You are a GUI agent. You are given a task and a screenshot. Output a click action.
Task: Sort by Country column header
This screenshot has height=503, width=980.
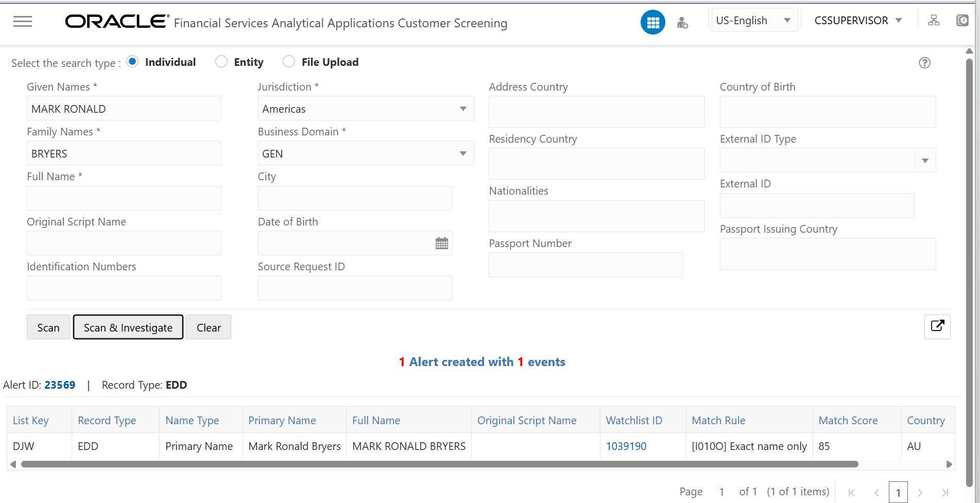pyautogui.click(x=926, y=421)
